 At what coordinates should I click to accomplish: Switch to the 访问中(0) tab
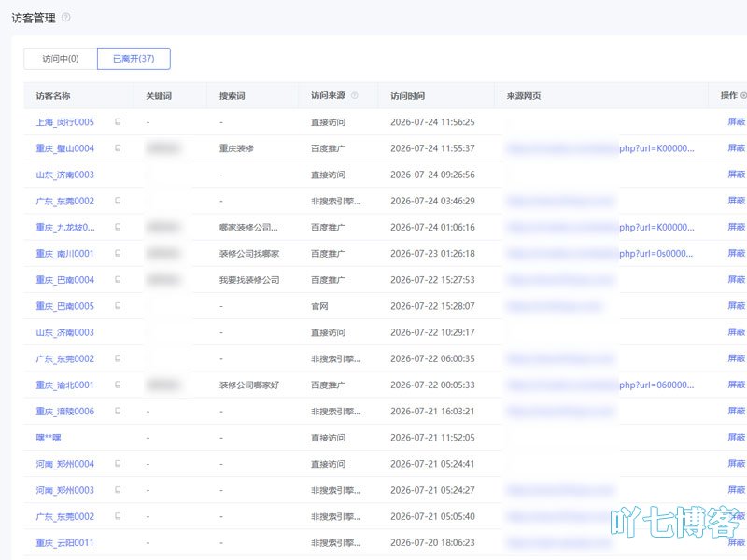coord(61,59)
